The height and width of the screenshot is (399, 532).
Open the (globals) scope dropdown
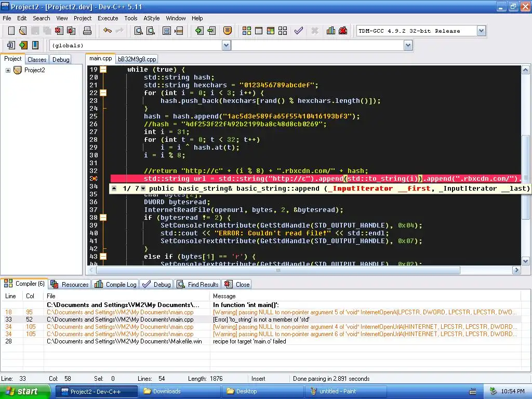pos(227,45)
